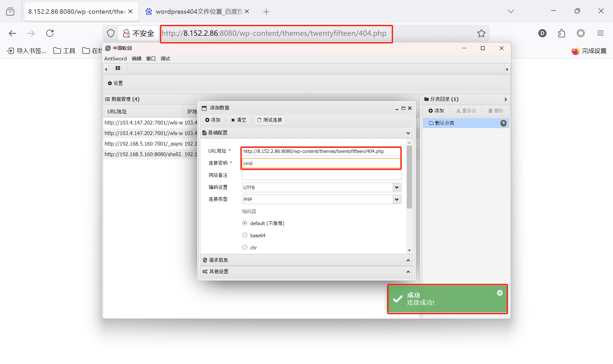The width and height of the screenshot is (613, 364).
Task: Click the URL地址 input field
Action: tap(321, 151)
